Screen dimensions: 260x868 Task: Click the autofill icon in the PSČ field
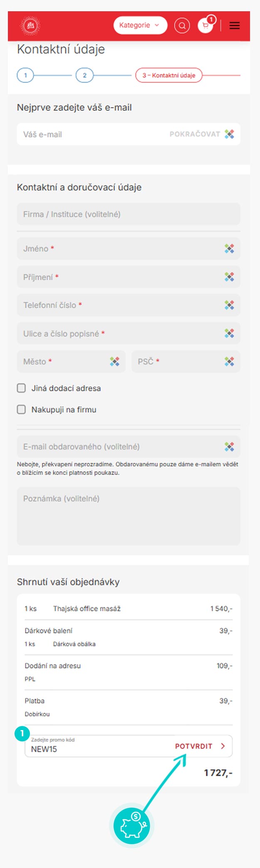(x=229, y=361)
